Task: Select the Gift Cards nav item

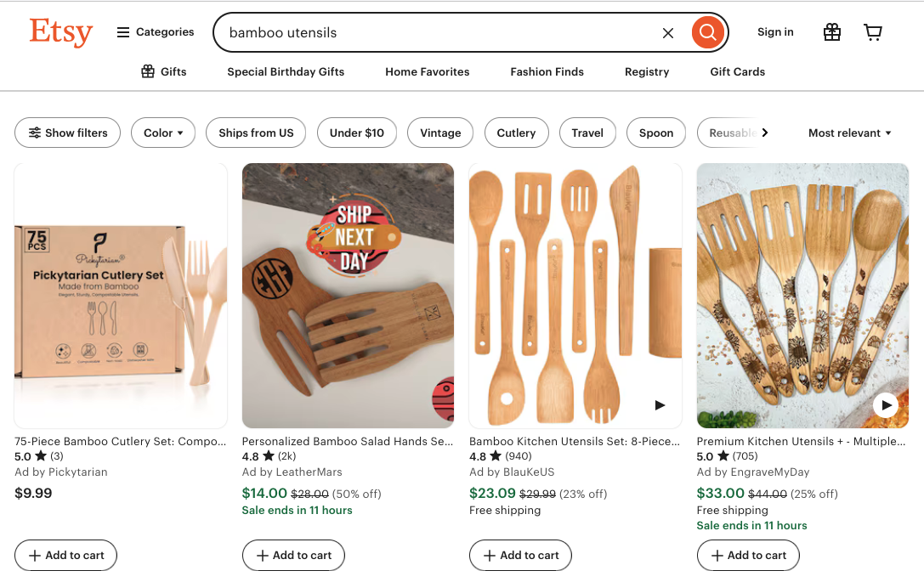Action: [737, 72]
